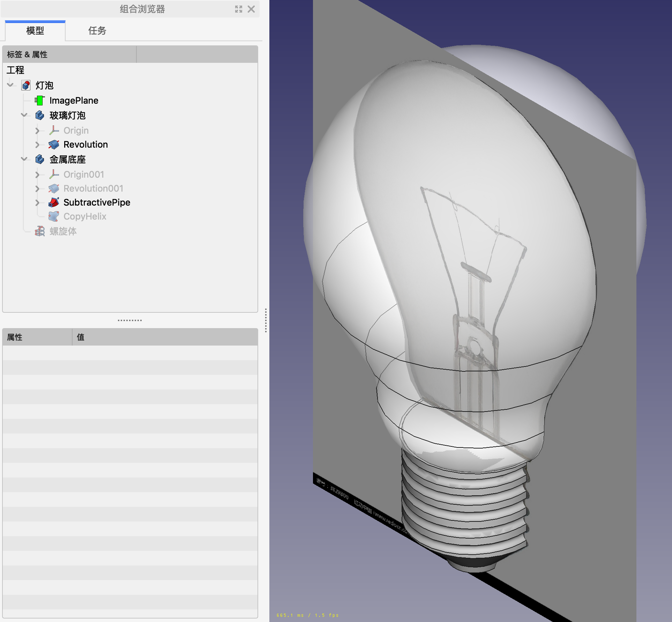
Task: Expand the Revolution001 node
Action: coord(37,189)
